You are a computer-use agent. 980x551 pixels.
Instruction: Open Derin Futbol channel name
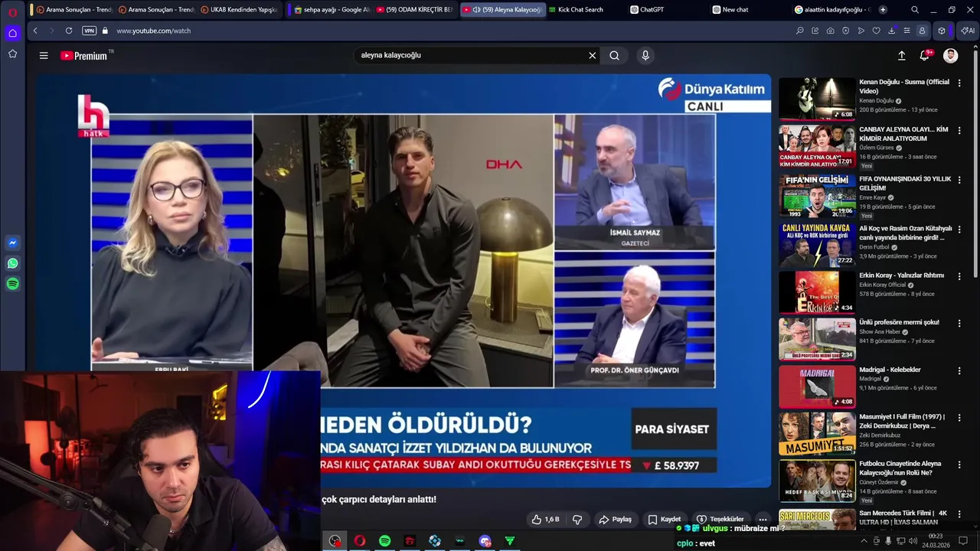874,247
